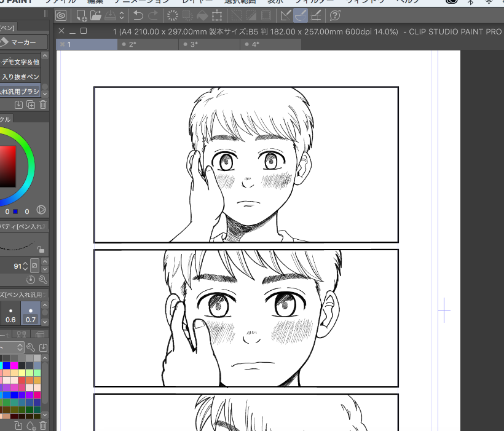Delete sub tool using trash icon

point(43,105)
